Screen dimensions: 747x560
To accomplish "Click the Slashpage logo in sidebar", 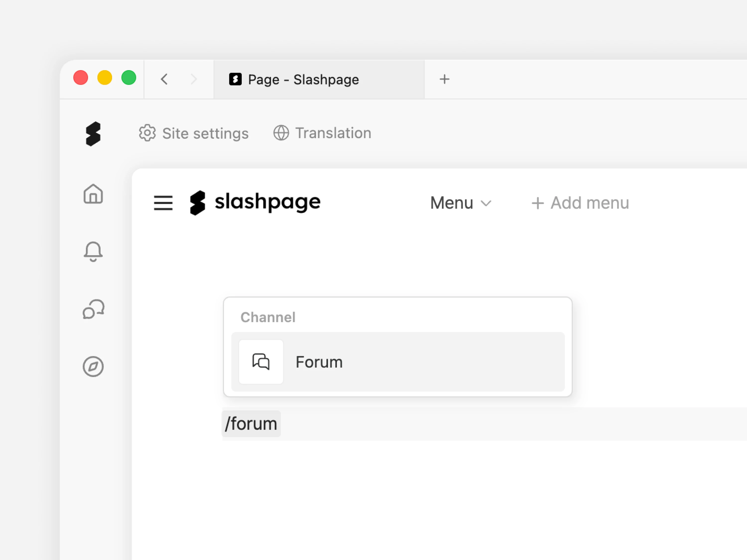I will 93,134.
